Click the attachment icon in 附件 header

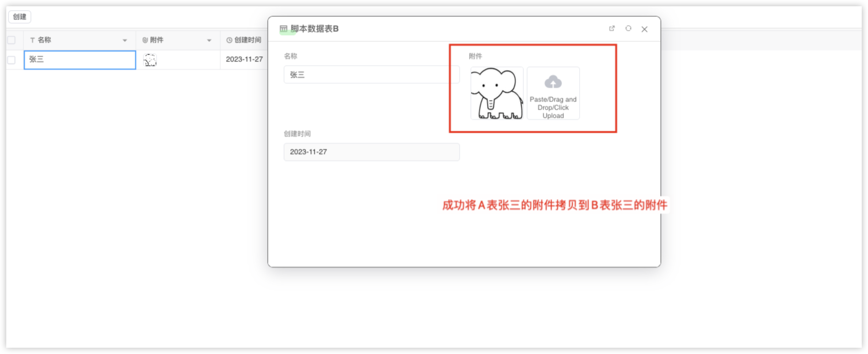pos(145,40)
